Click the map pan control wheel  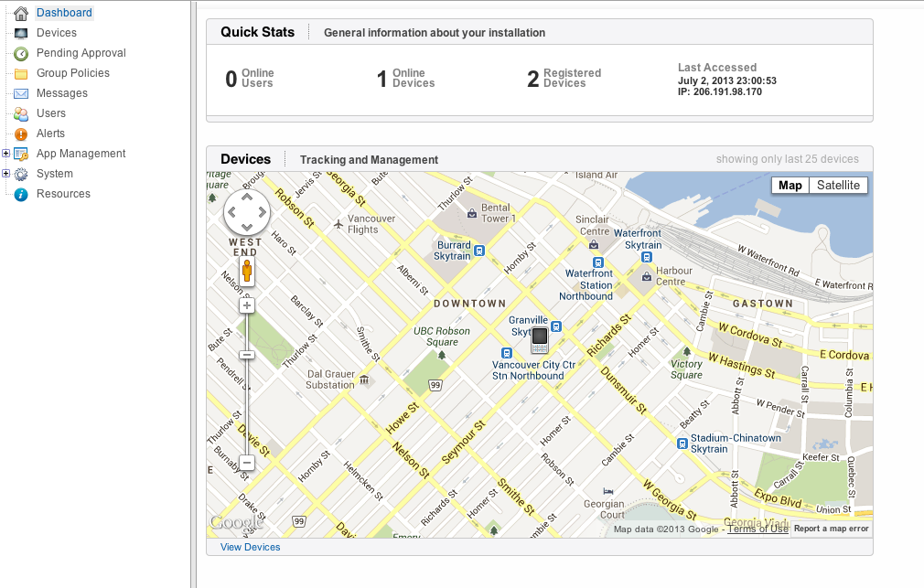pyautogui.click(x=247, y=213)
